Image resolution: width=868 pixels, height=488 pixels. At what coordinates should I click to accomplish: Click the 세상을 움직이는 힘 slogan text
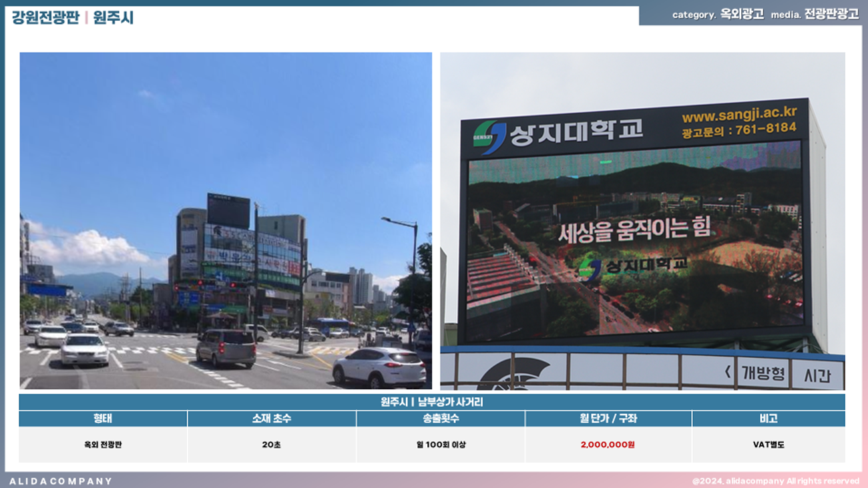tap(634, 232)
